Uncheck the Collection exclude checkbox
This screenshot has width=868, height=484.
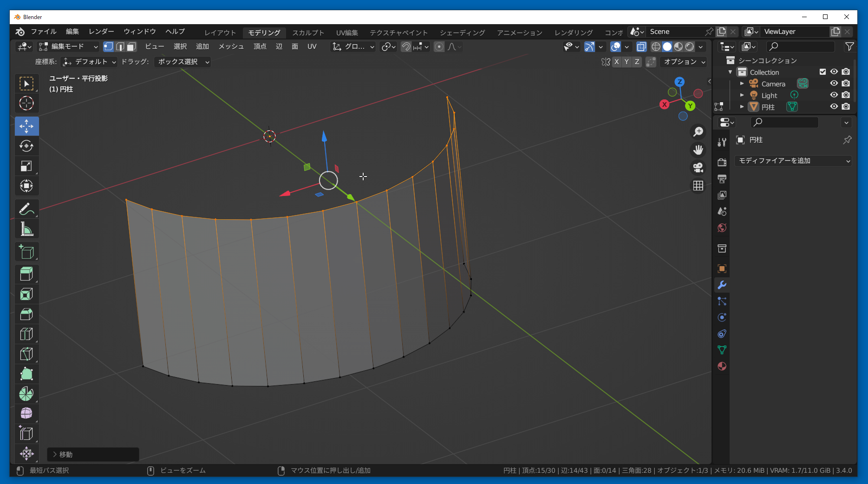coord(822,72)
